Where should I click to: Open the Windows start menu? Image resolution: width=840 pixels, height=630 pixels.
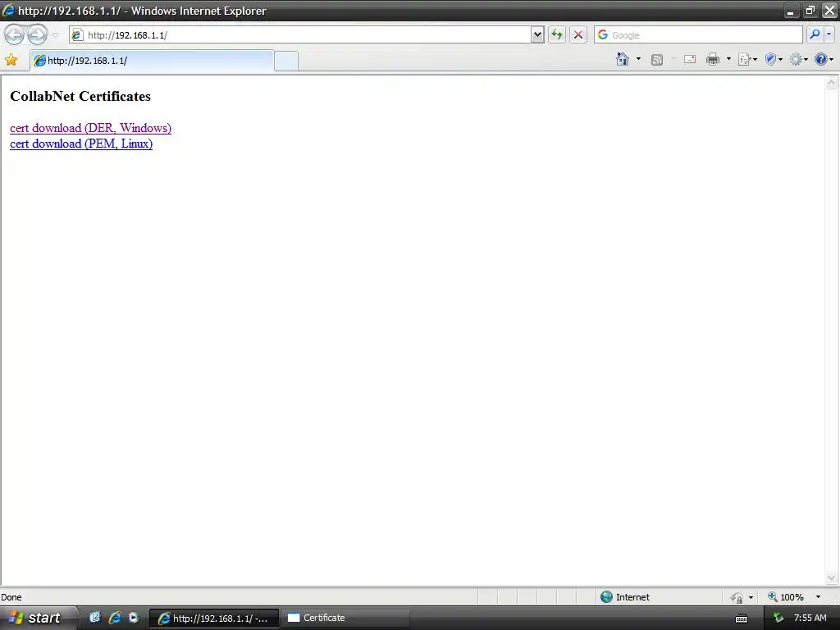click(38, 618)
